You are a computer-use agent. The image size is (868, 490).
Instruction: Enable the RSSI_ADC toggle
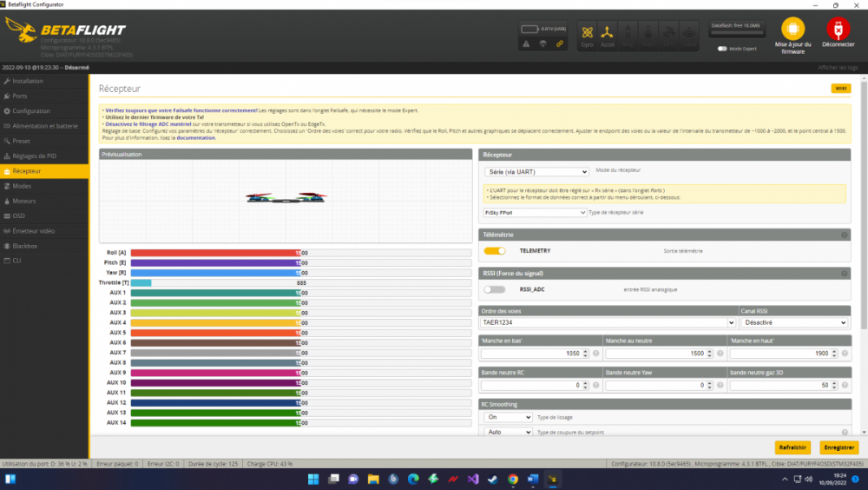495,289
